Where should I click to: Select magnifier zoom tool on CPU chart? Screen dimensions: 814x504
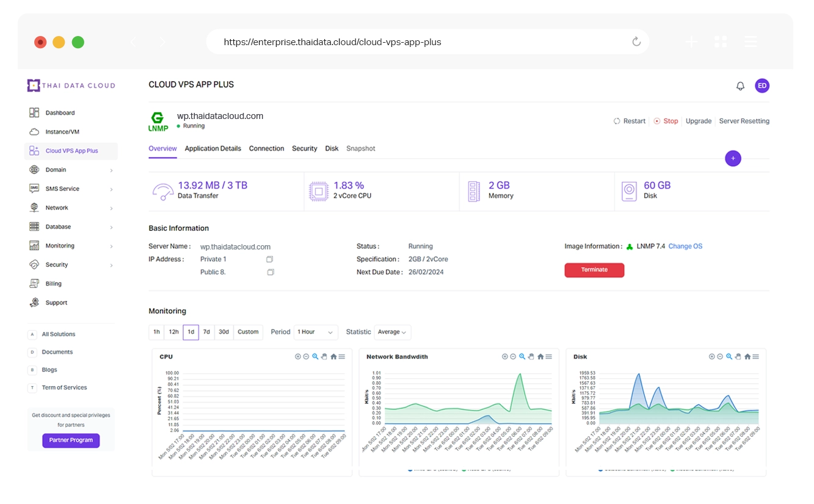pyautogui.click(x=315, y=357)
